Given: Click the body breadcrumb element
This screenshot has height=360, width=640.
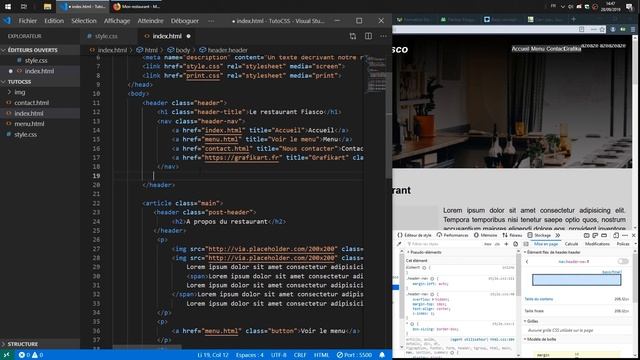Looking at the screenshot, I should coord(182,50).
